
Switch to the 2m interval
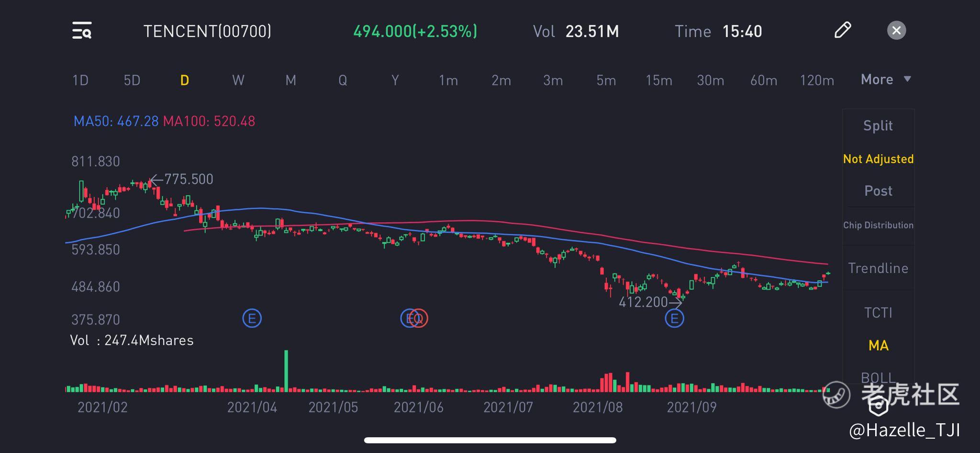click(x=501, y=80)
